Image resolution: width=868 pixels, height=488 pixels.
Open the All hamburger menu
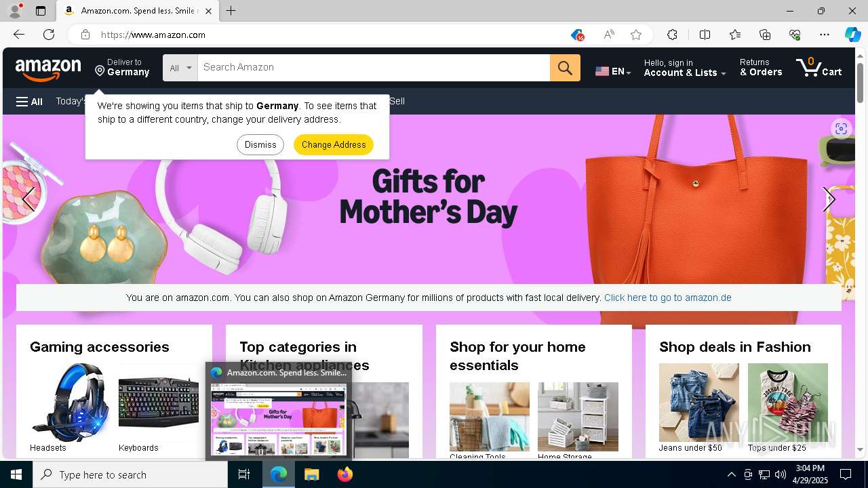(x=29, y=102)
